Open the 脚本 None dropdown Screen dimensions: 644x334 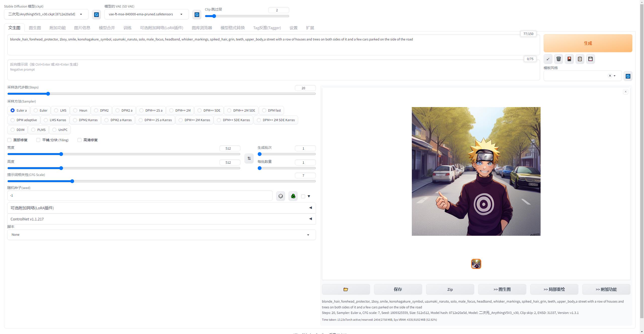tap(161, 235)
